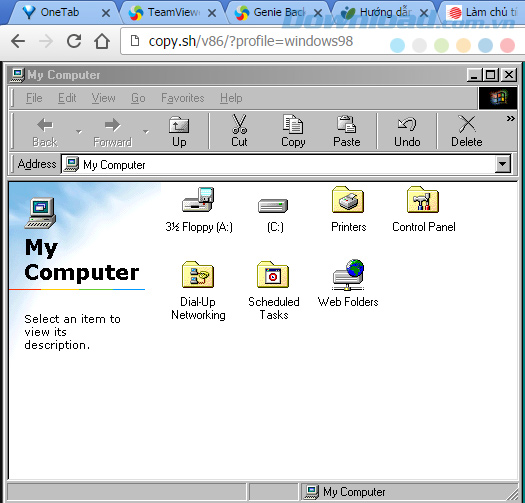Screen dimensions: 525x503
Task: Go Up one folder level
Action: 179,132
